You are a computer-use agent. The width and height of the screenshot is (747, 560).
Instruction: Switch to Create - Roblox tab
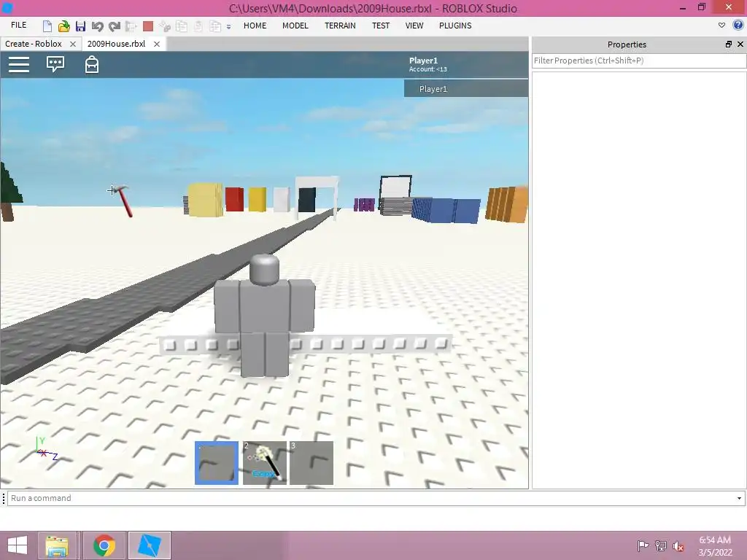pos(34,44)
